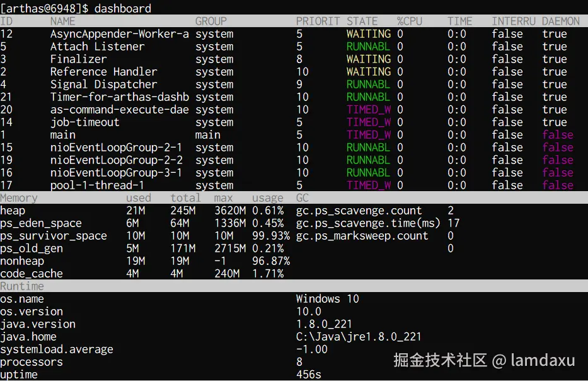
Task: Click TIMED_W state of job-timeout
Action: coord(368,122)
